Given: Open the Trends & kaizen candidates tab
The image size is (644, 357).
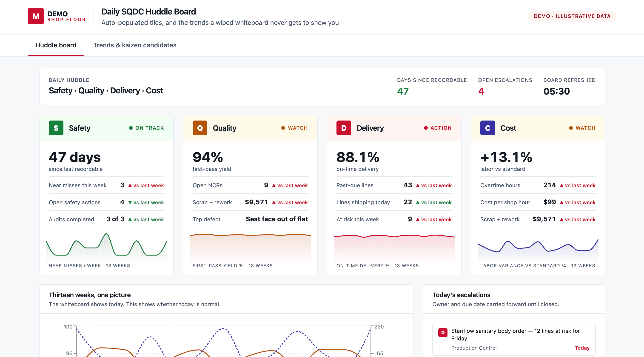Looking at the screenshot, I should pyautogui.click(x=135, y=45).
